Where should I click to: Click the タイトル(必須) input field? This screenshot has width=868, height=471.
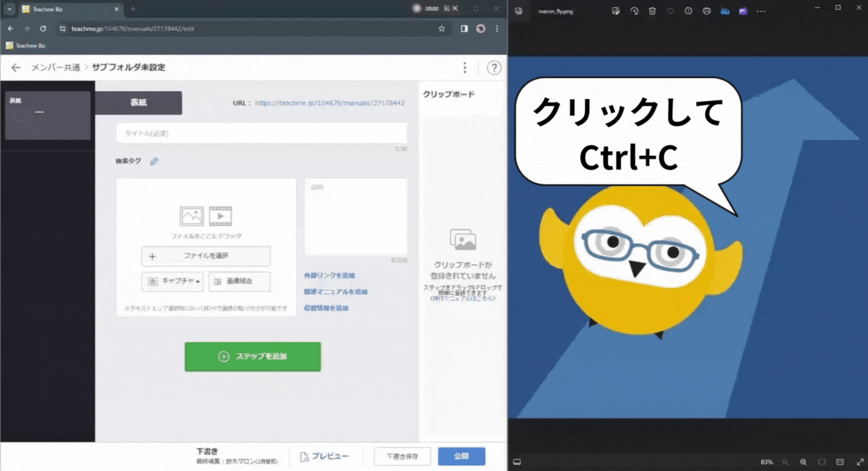click(x=261, y=133)
